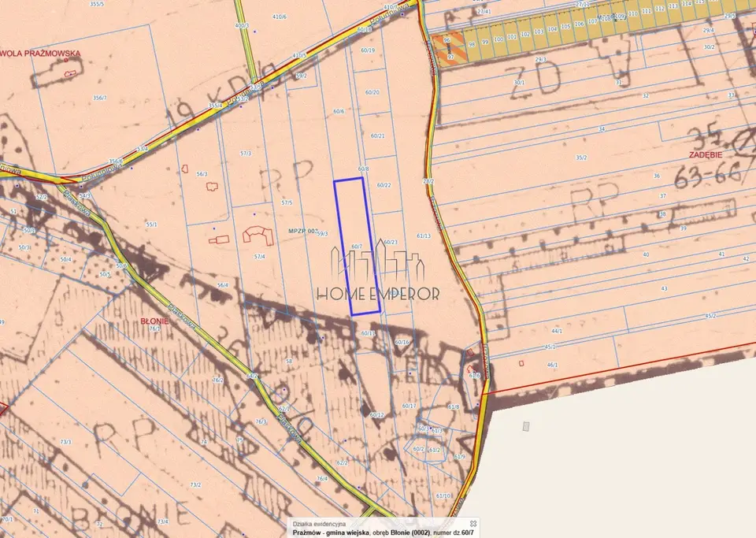The height and width of the screenshot is (538, 756).
Task: Click the MPZP 002 zoning label
Action: pyautogui.click(x=303, y=231)
